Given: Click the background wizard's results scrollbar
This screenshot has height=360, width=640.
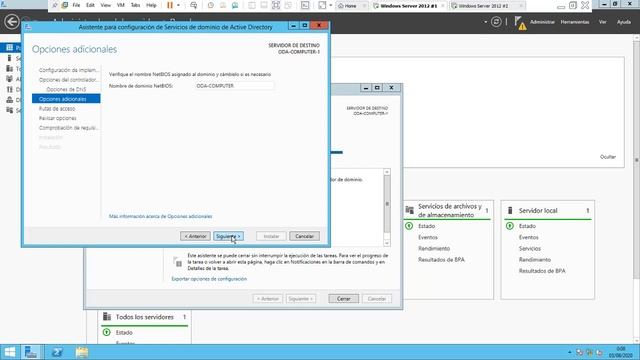Looking at the screenshot, I should [387, 208].
